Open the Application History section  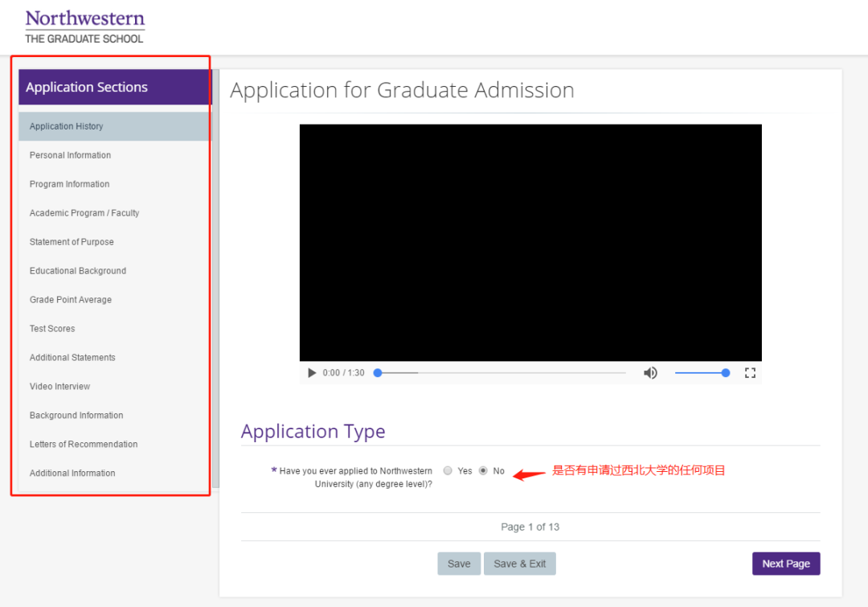66,126
